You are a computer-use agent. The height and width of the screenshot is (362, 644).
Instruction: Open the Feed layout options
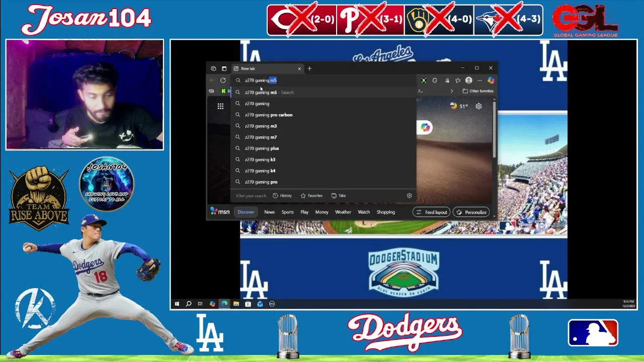pos(432,212)
